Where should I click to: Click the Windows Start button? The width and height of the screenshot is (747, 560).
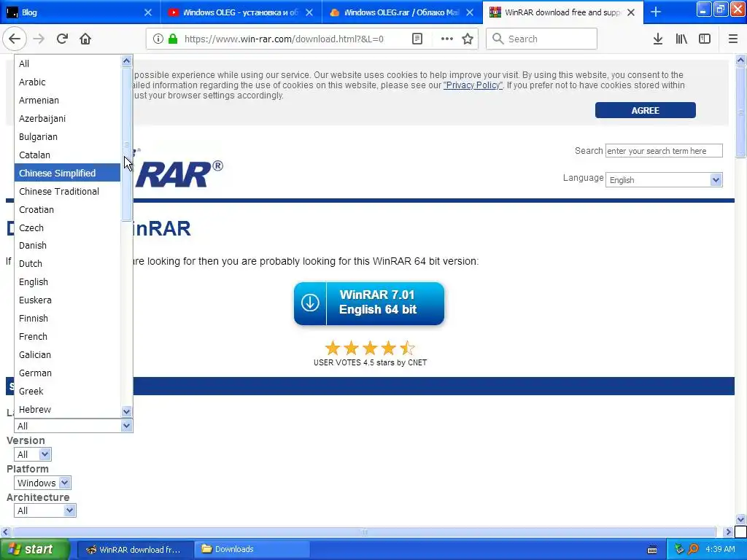tap(34, 549)
